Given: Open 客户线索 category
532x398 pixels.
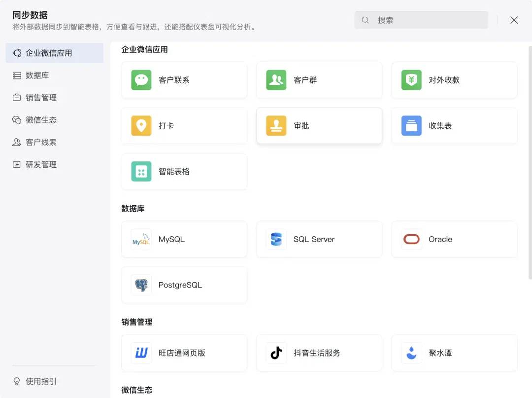Looking at the screenshot, I should 55,143.
